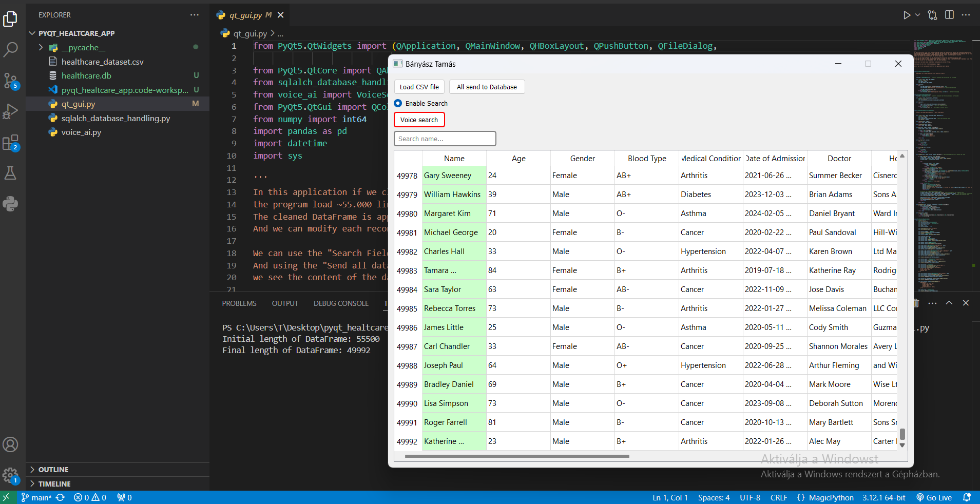Open the Extensions view
This screenshot has height=504, width=980.
click(x=10, y=142)
